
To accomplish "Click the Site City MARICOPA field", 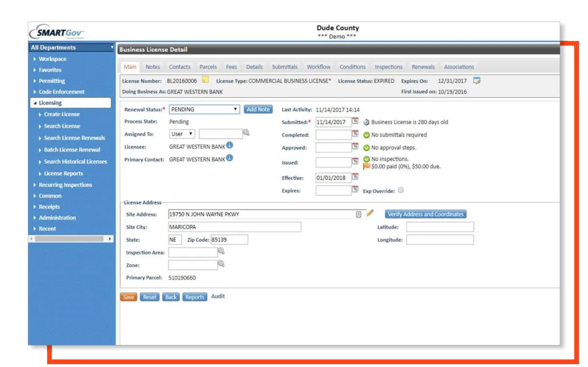I will click(x=235, y=227).
